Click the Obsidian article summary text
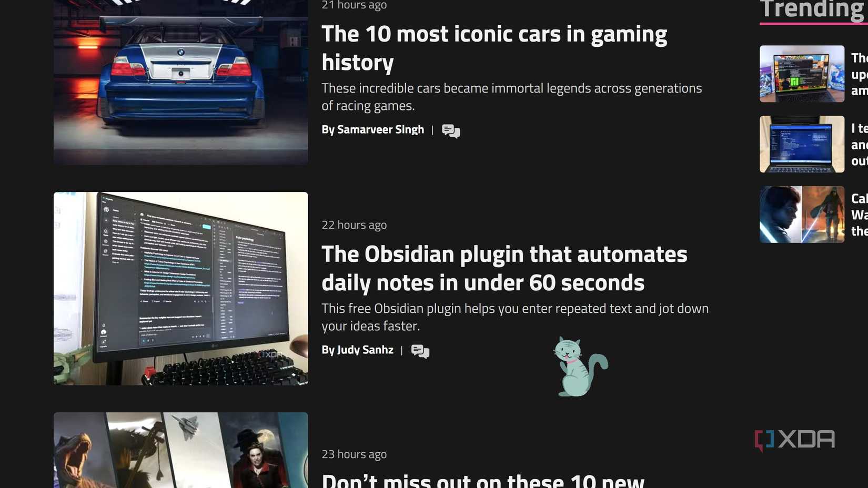The height and width of the screenshot is (488, 868). click(515, 317)
